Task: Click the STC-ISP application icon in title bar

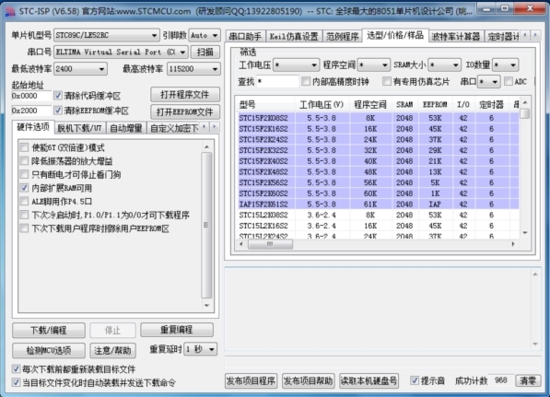Action: tap(11, 12)
